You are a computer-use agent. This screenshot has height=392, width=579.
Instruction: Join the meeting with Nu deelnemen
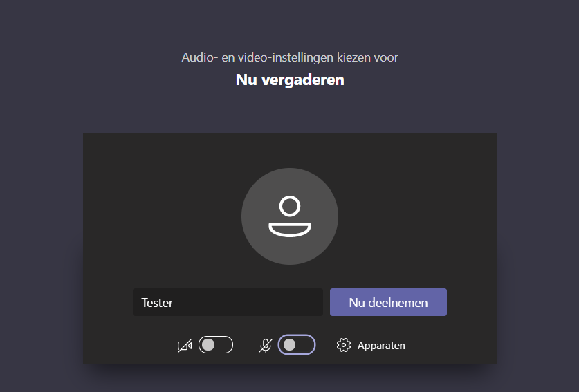coord(388,302)
